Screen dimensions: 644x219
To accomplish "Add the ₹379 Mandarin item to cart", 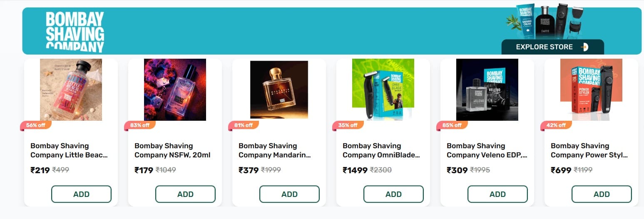I will point(289,194).
